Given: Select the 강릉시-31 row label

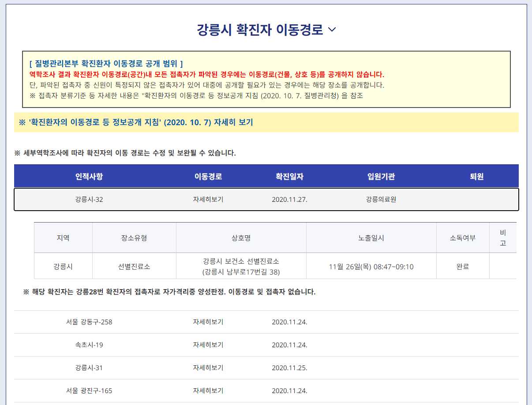Looking at the screenshot, I should (x=89, y=368).
